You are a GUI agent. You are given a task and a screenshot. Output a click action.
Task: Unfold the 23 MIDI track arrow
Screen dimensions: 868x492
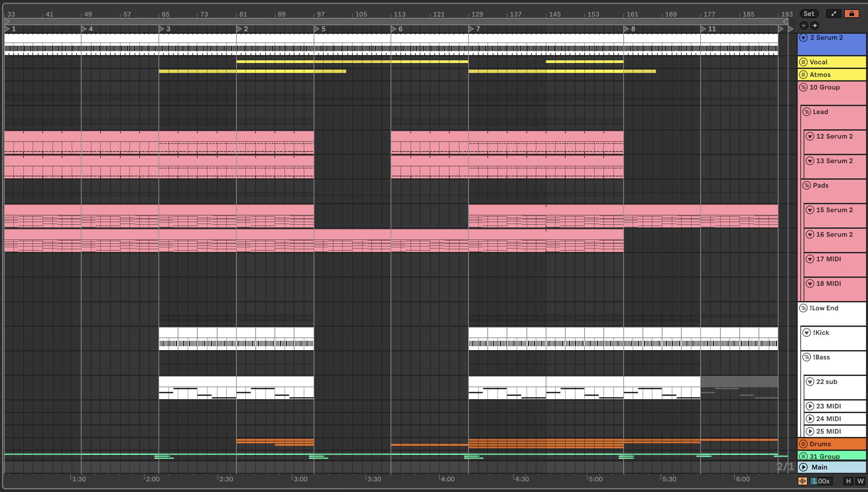[810, 406]
